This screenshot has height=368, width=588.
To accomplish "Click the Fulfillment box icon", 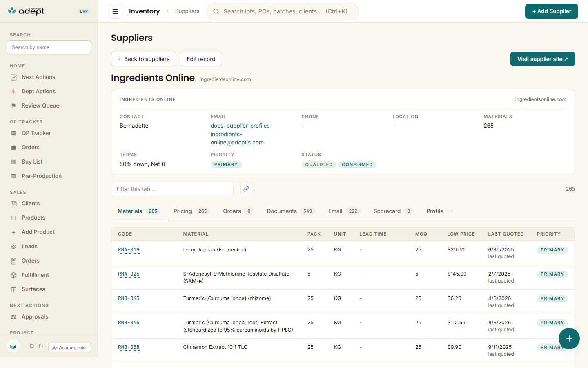I will 13,275.
